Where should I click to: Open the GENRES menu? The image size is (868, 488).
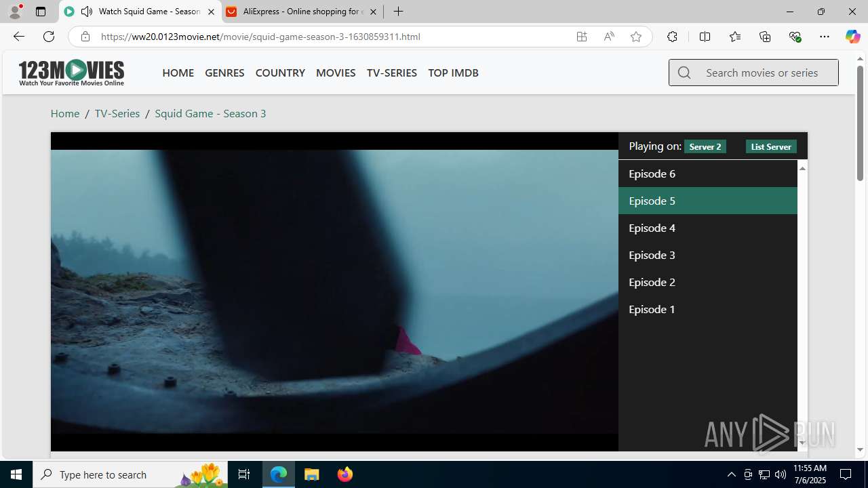pos(224,73)
